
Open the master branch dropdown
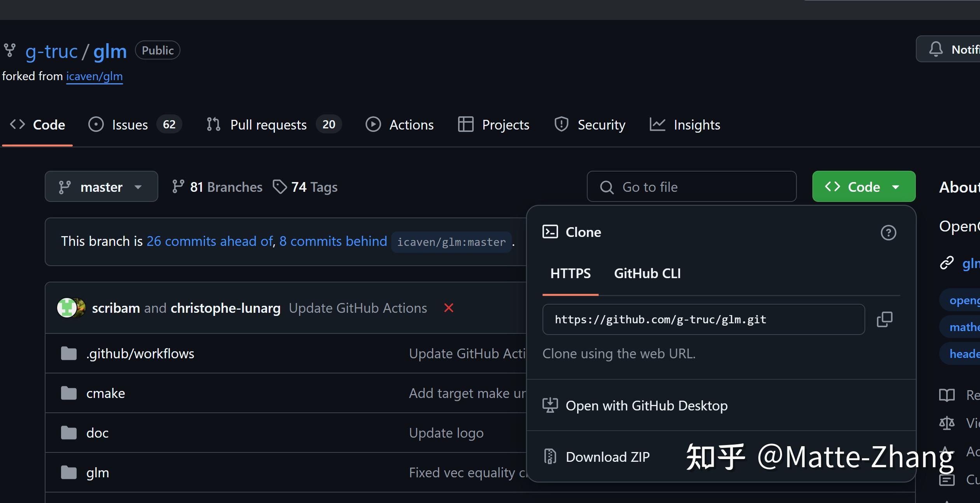pos(101,187)
